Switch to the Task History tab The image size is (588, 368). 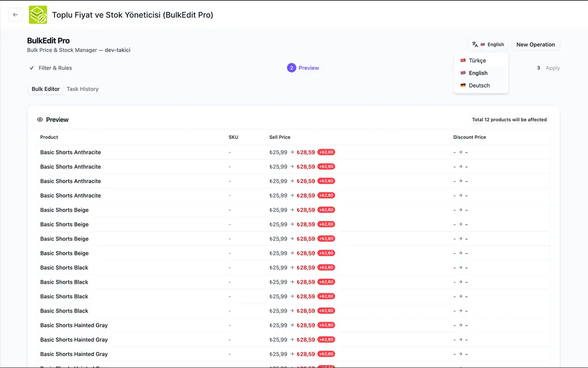coord(82,89)
